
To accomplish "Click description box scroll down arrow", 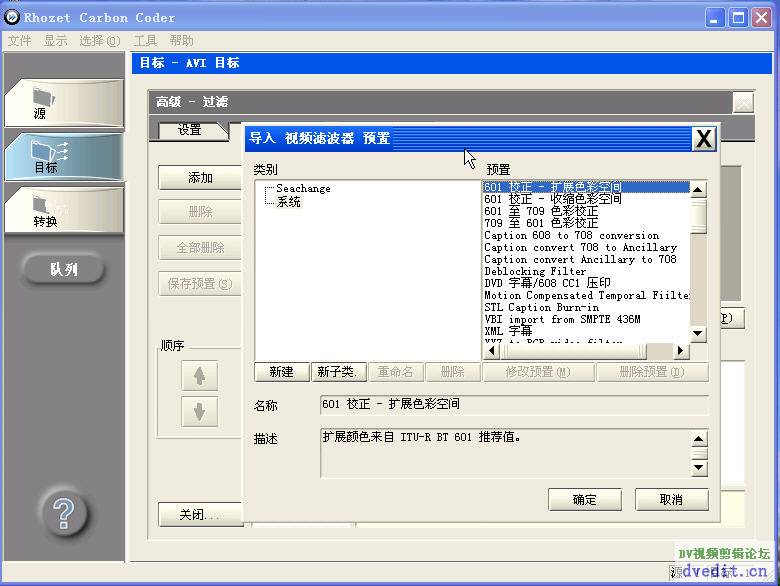I will point(699,468).
